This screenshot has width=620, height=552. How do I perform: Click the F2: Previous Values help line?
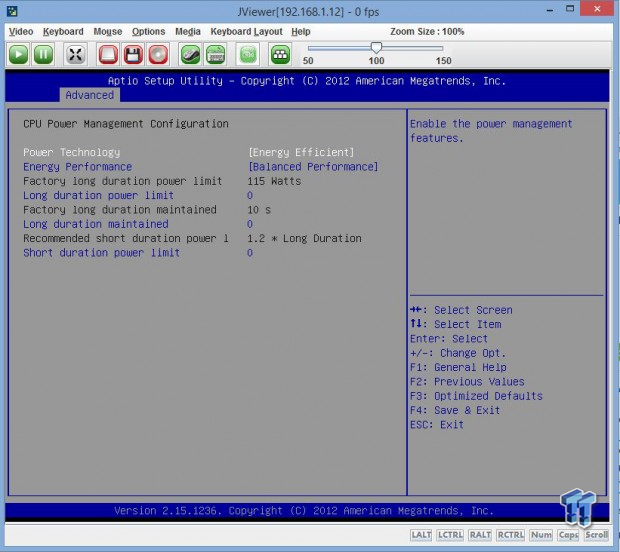[467, 382]
